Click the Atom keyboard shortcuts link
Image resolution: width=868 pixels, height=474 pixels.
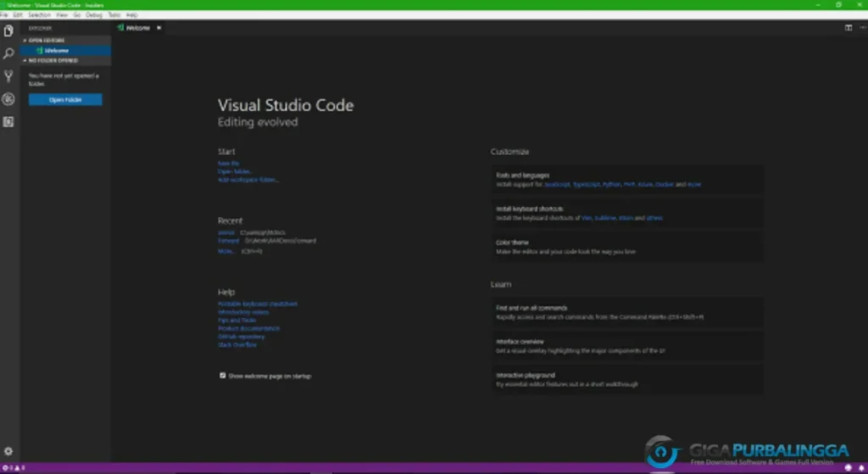626,218
